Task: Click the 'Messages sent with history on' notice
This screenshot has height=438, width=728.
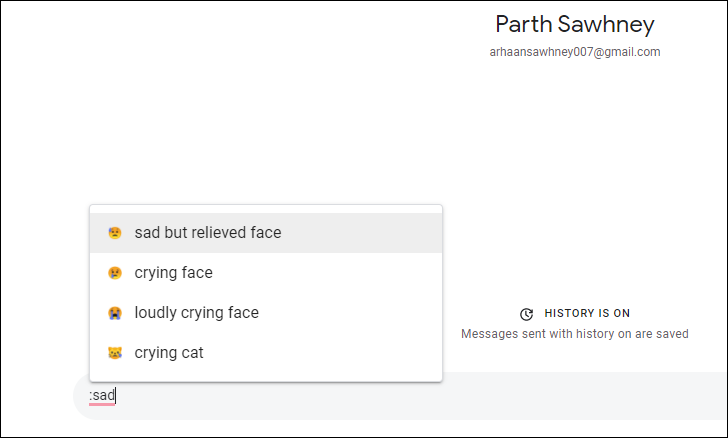Action: pos(575,334)
